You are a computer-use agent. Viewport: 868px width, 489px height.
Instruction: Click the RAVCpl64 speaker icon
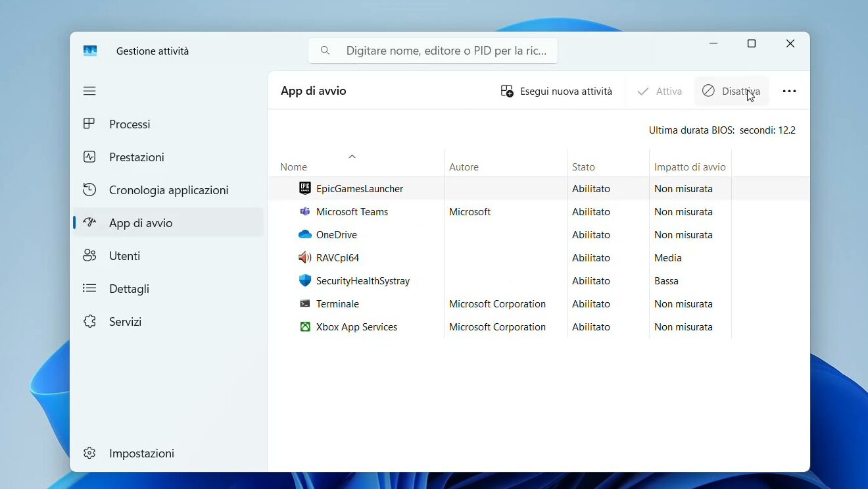tap(304, 257)
